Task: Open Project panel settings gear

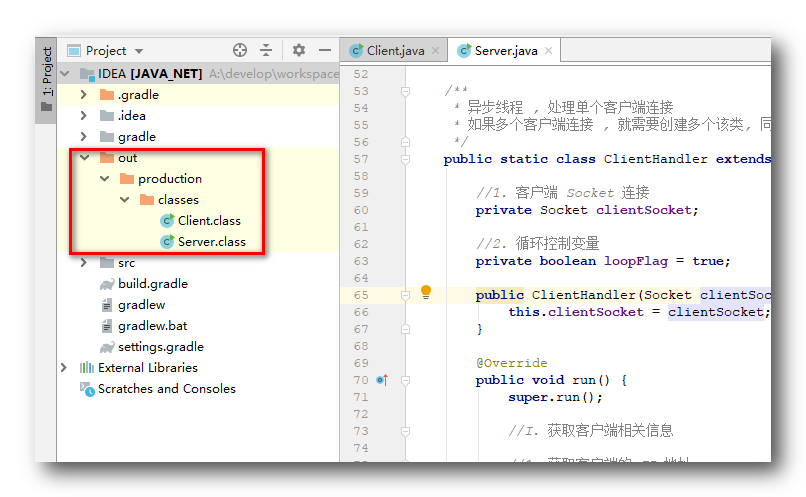Action: click(299, 50)
